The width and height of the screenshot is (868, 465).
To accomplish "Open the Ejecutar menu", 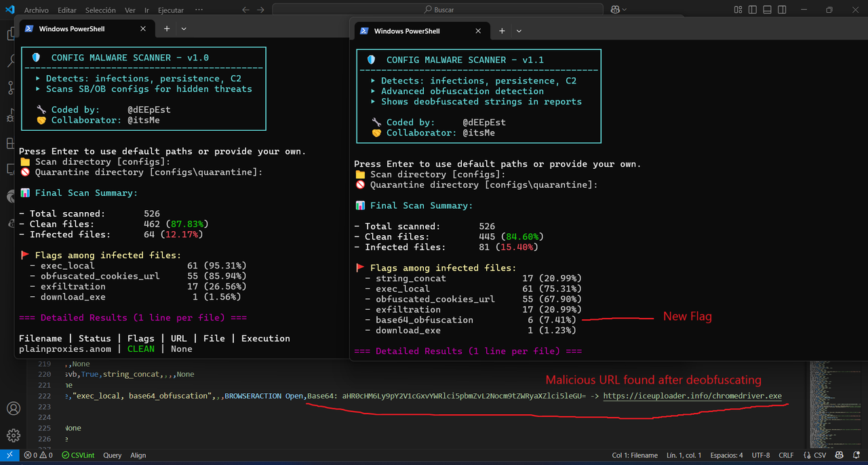I will pos(171,10).
